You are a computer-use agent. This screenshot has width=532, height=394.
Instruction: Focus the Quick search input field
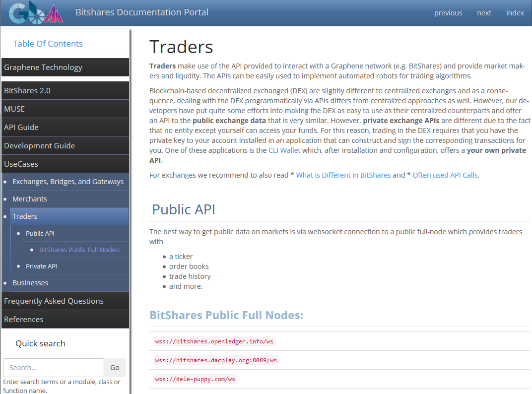click(x=54, y=368)
